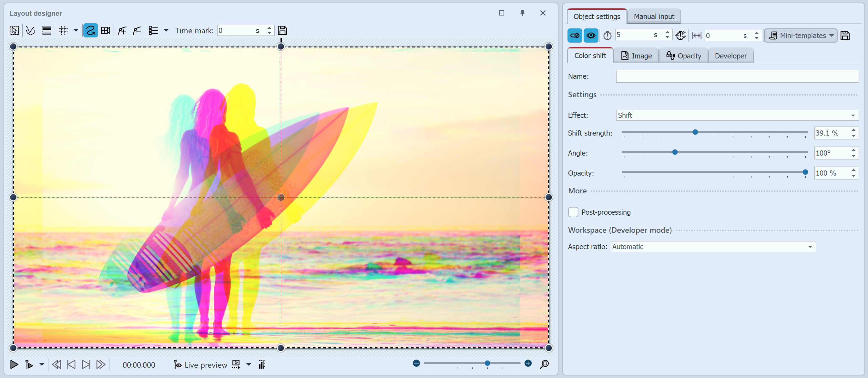This screenshot has width=868, height=378.
Task: Toggle the grid overlay icon
Action: (63, 30)
